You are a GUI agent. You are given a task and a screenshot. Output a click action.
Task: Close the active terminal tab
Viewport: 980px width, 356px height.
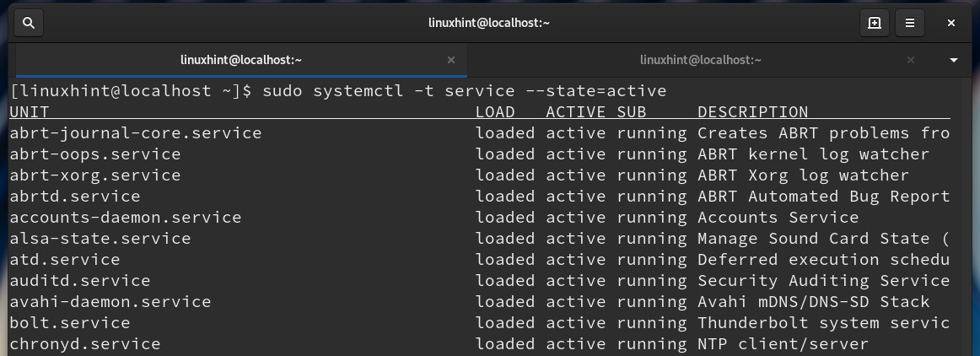coord(451,60)
